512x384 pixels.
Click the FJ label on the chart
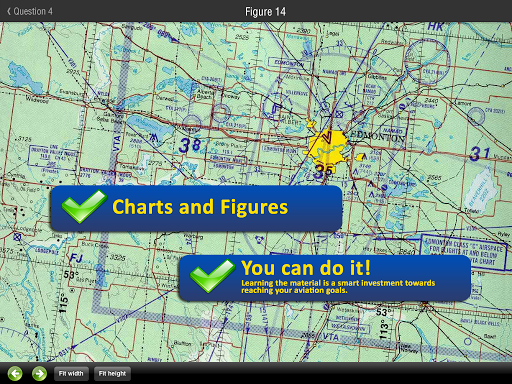pos(76,258)
